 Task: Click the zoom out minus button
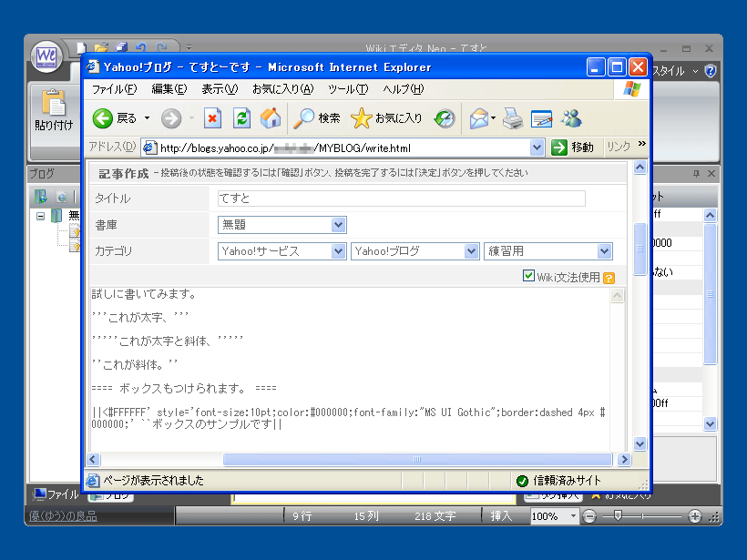[x=589, y=516]
